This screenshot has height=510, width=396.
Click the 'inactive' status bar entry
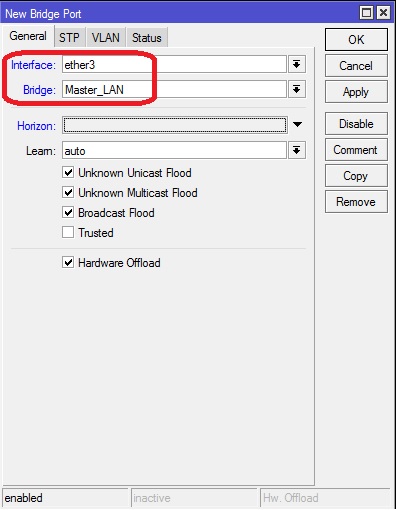(x=194, y=498)
